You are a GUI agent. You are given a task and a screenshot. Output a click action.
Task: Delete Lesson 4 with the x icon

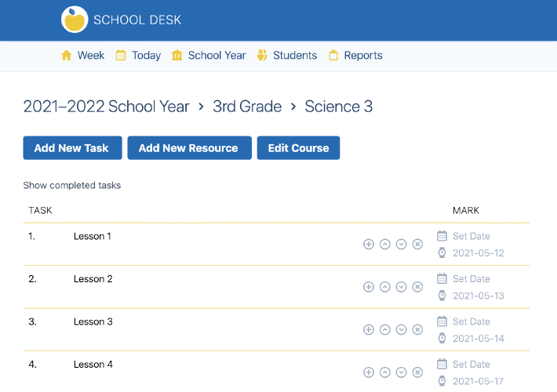coord(417,372)
